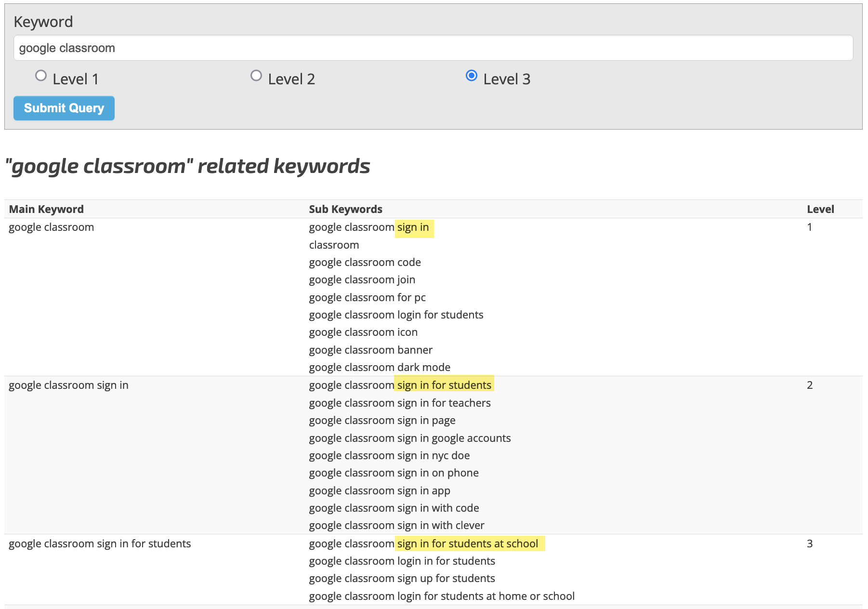Select 'google classroom for pc' keyword
Viewport: 868px width, 609px height.
[x=367, y=297]
